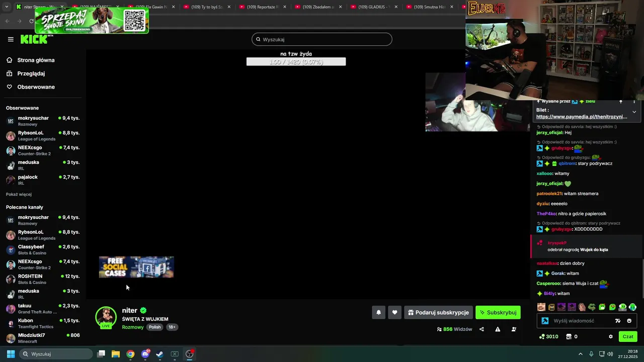Open the volume control in tray
The width and height of the screenshot is (644, 362).
pyautogui.click(x=610, y=354)
